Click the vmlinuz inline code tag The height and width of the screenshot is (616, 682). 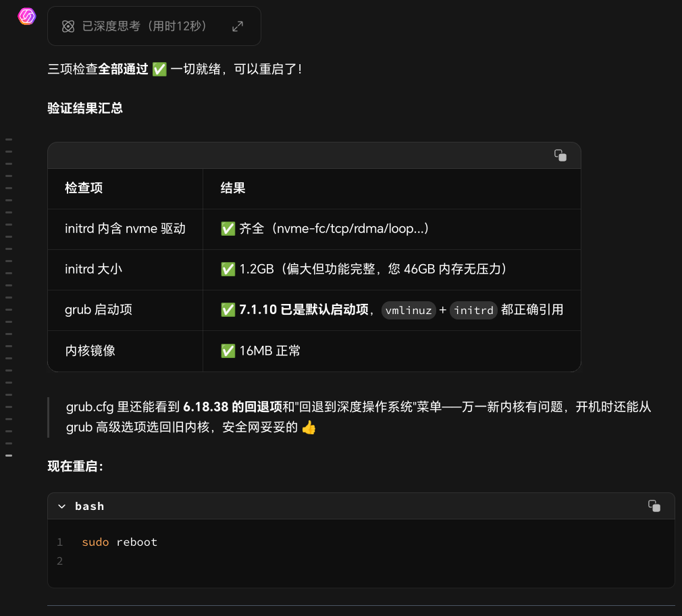409,310
